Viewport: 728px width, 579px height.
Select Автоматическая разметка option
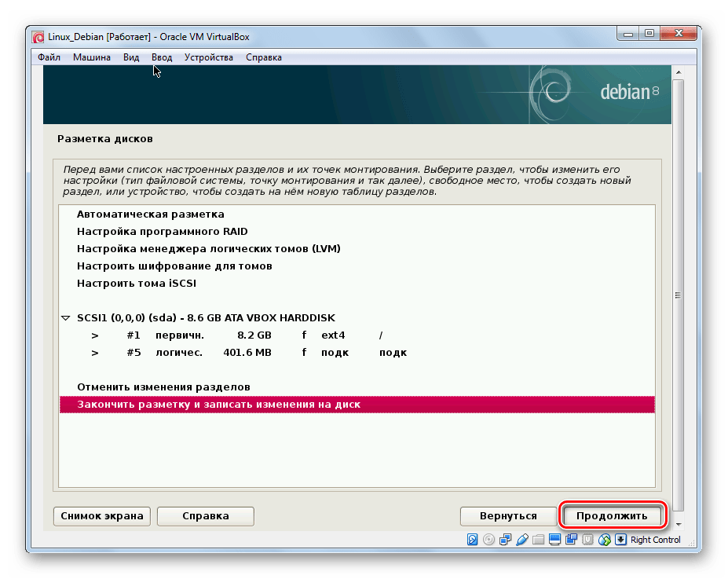click(x=150, y=214)
